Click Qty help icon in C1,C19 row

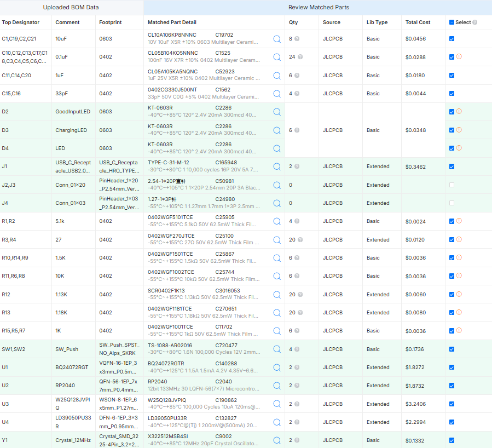(x=297, y=39)
